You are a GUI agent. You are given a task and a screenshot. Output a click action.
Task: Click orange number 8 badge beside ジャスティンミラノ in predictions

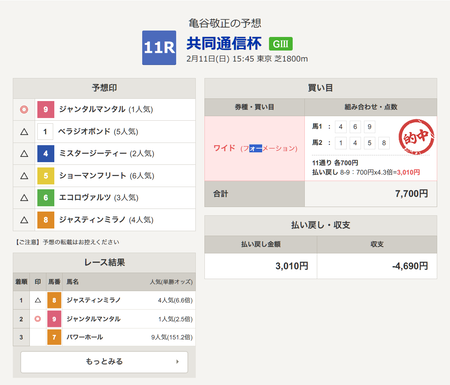(x=46, y=220)
